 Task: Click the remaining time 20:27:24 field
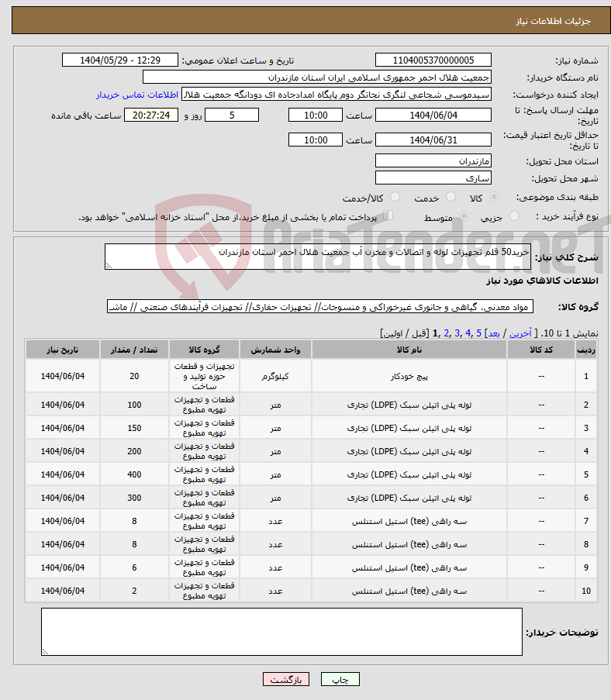point(151,116)
